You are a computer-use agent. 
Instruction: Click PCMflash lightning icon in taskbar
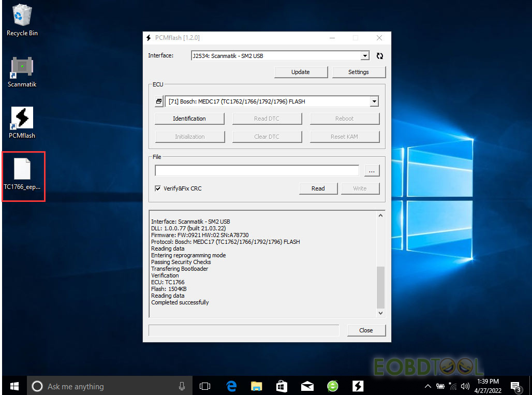(357, 386)
